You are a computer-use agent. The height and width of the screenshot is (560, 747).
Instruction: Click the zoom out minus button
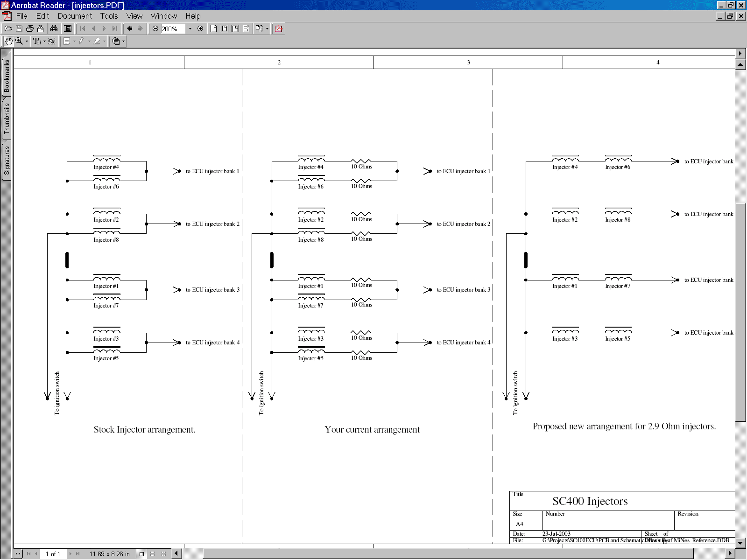[155, 28]
